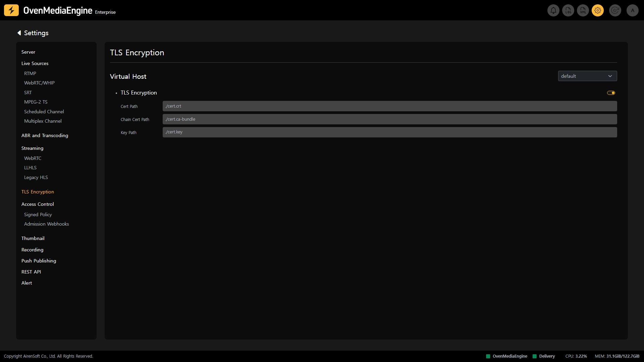Navigate to REST API settings
The image size is (644, 362).
coord(31,272)
